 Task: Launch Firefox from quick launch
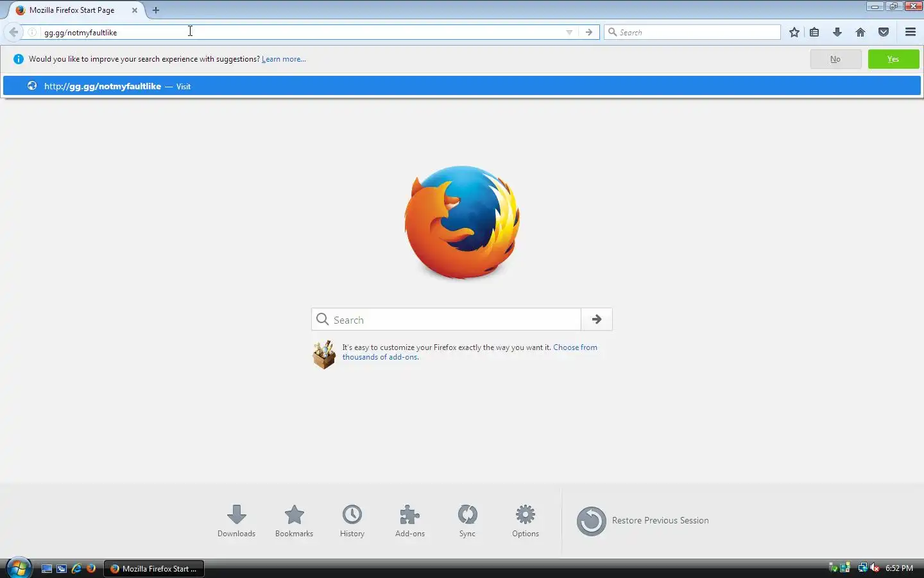[91, 568]
